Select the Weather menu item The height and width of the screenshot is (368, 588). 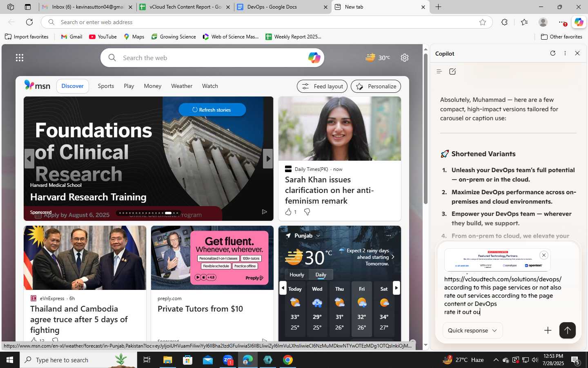(x=182, y=86)
